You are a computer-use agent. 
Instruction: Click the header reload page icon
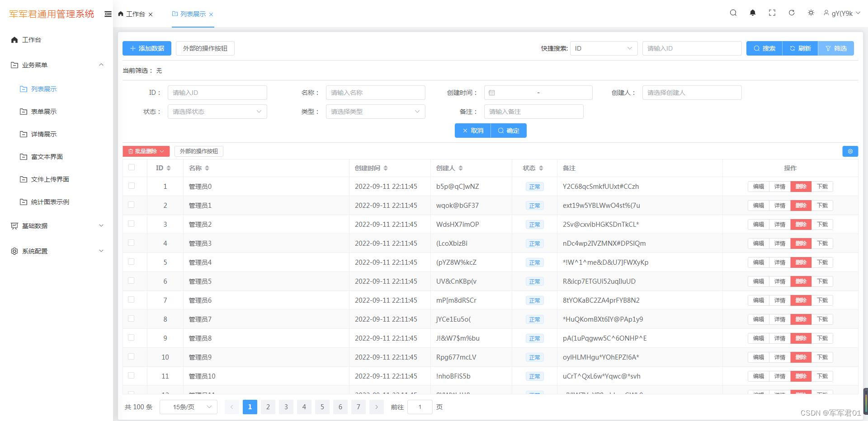[x=792, y=13]
